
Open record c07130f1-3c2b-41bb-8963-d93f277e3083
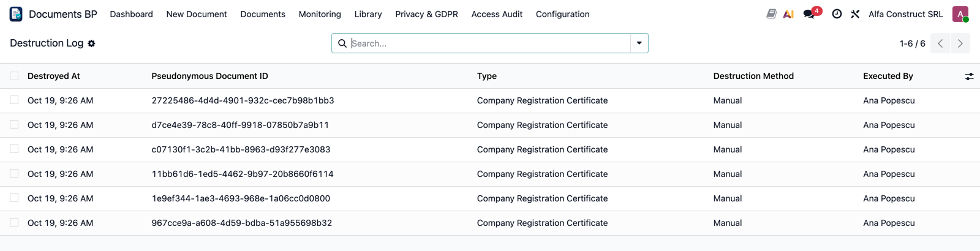coord(241,149)
